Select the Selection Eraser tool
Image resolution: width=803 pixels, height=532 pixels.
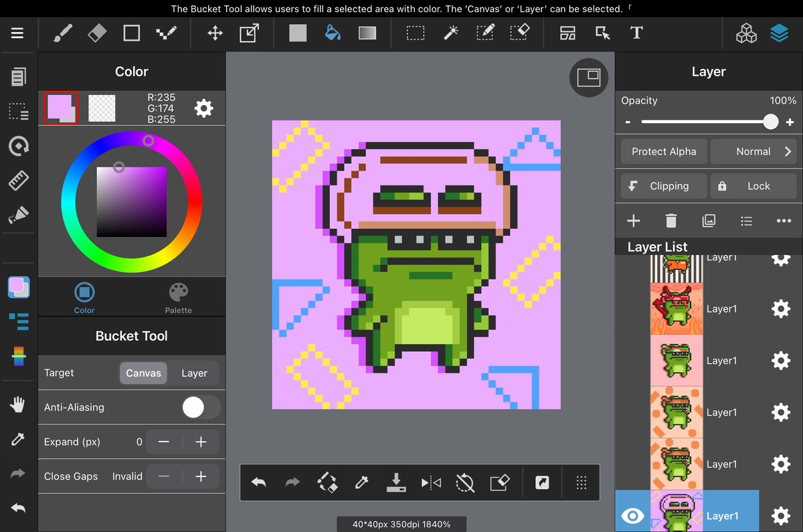coord(520,33)
